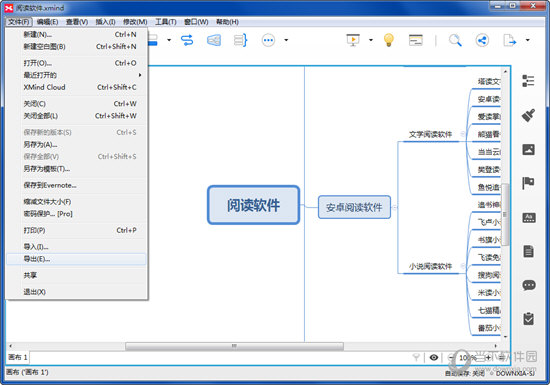Click the vertical scrollbar thumb

click(x=505, y=214)
